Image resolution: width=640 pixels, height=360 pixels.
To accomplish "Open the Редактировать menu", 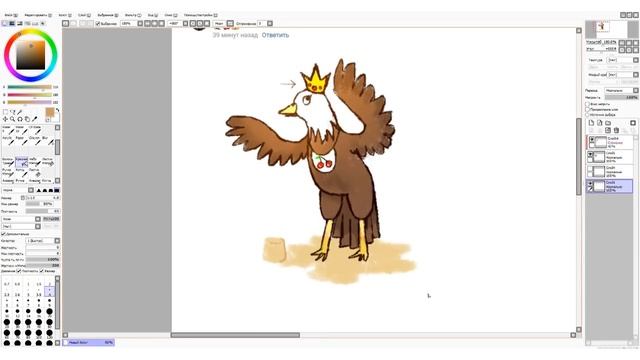I will pyautogui.click(x=38, y=15).
